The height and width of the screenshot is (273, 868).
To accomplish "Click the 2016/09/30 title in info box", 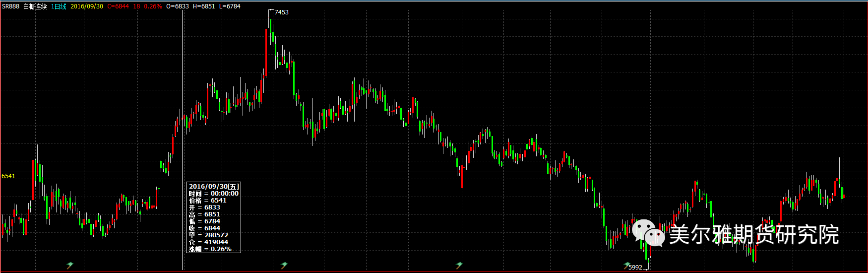I will (214, 187).
